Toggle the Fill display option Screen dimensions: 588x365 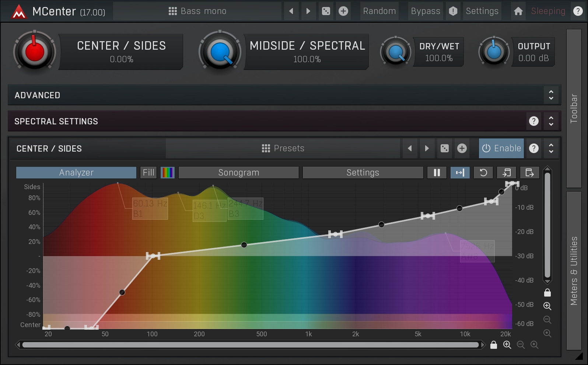pos(148,173)
